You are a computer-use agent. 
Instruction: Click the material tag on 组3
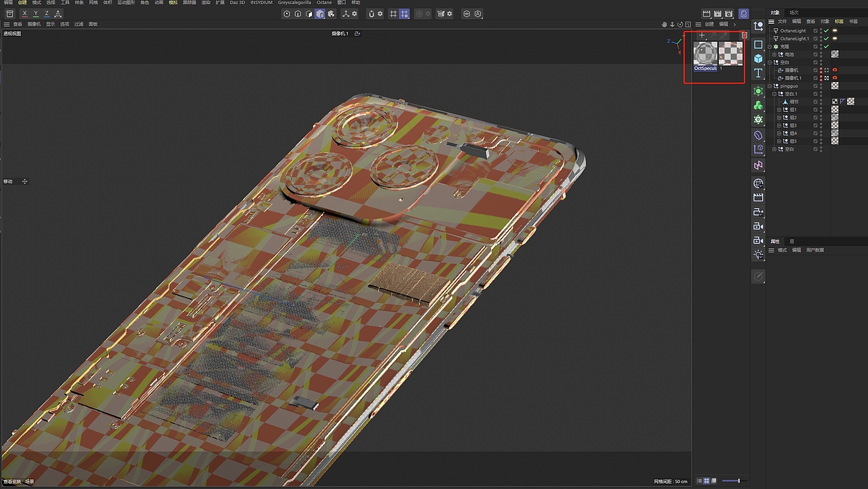pos(835,125)
